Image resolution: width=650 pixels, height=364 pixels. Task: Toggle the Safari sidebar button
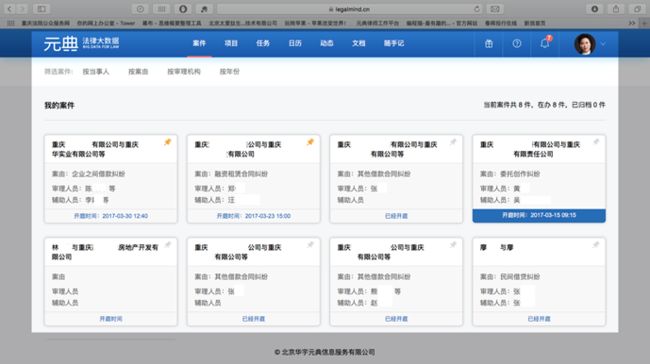[41, 9]
